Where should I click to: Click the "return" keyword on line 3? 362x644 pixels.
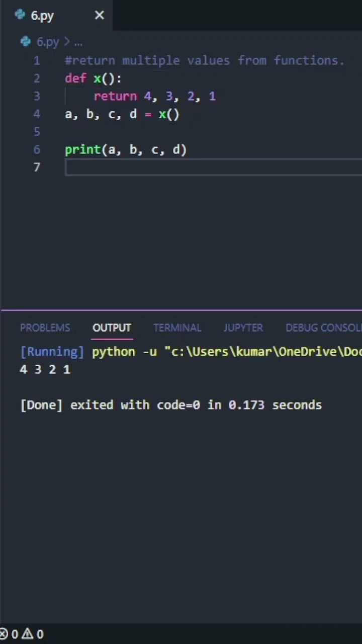pyautogui.click(x=115, y=97)
